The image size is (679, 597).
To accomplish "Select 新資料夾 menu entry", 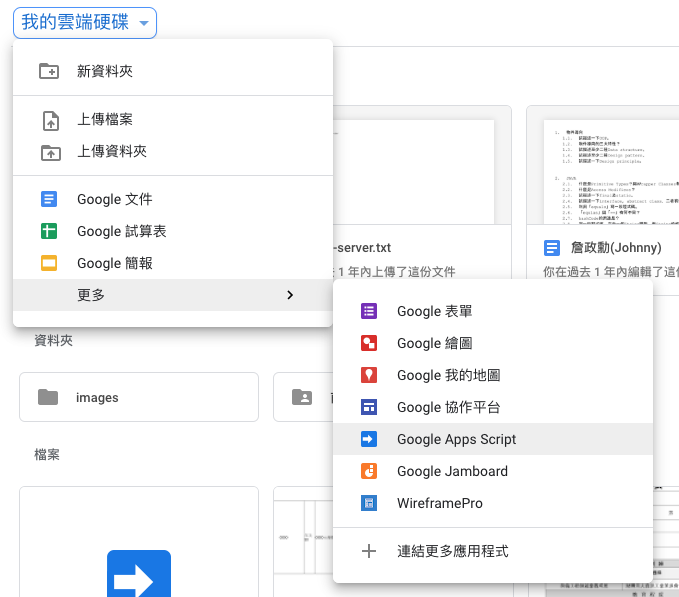I will coord(173,71).
